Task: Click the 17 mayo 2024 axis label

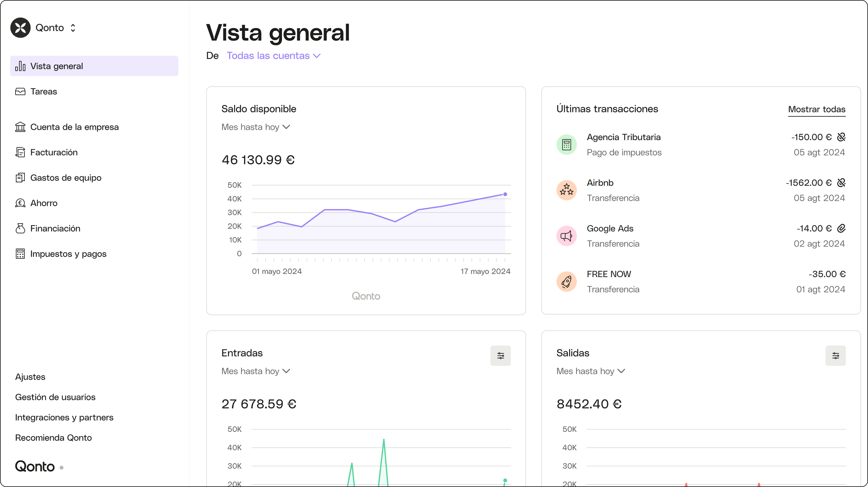Action: point(485,271)
